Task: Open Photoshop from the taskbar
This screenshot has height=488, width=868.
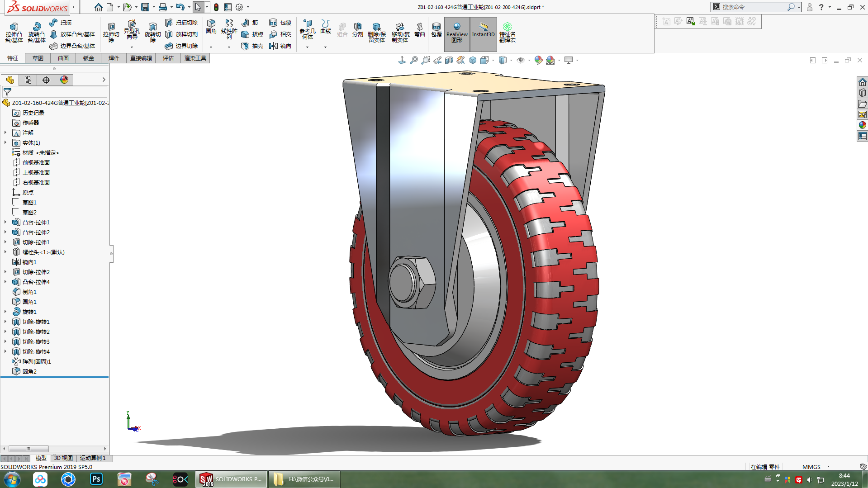Action: (96, 479)
